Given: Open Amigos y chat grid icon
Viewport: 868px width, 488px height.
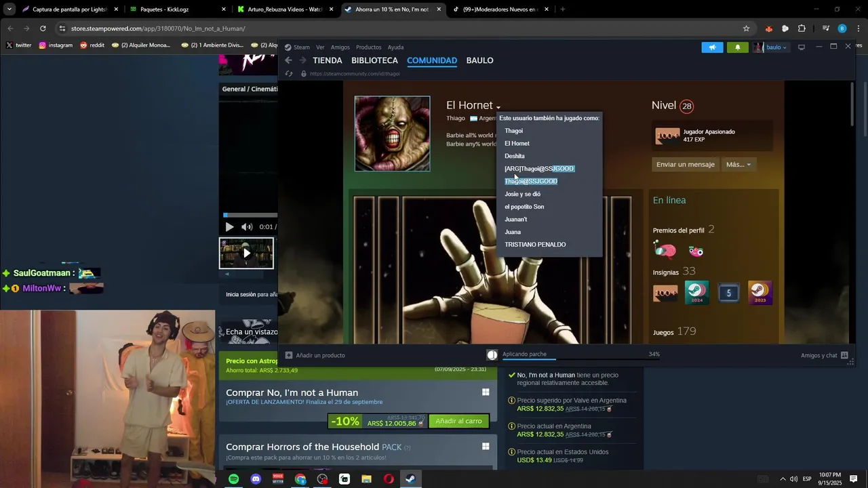Looking at the screenshot, I should 844,355.
